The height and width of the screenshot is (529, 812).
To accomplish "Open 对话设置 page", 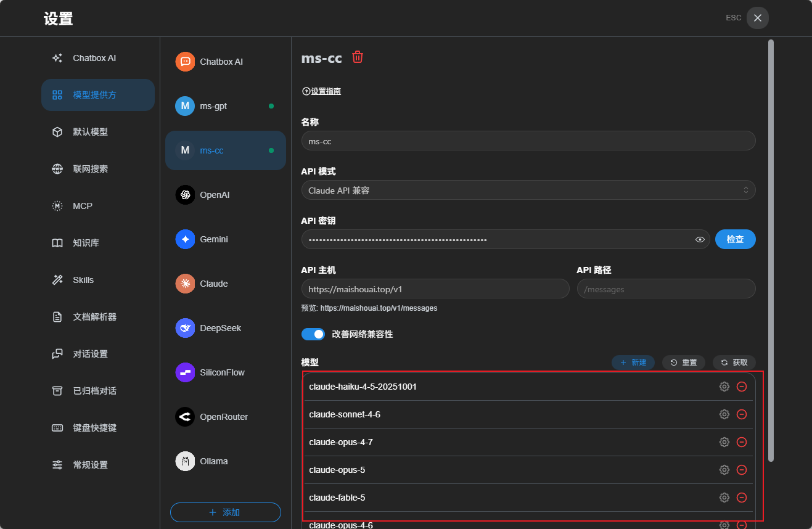I will pos(97,354).
